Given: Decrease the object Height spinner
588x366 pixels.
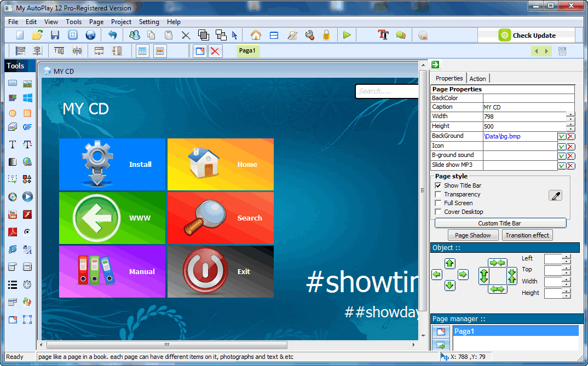Looking at the screenshot, I should tap(566, 295).
